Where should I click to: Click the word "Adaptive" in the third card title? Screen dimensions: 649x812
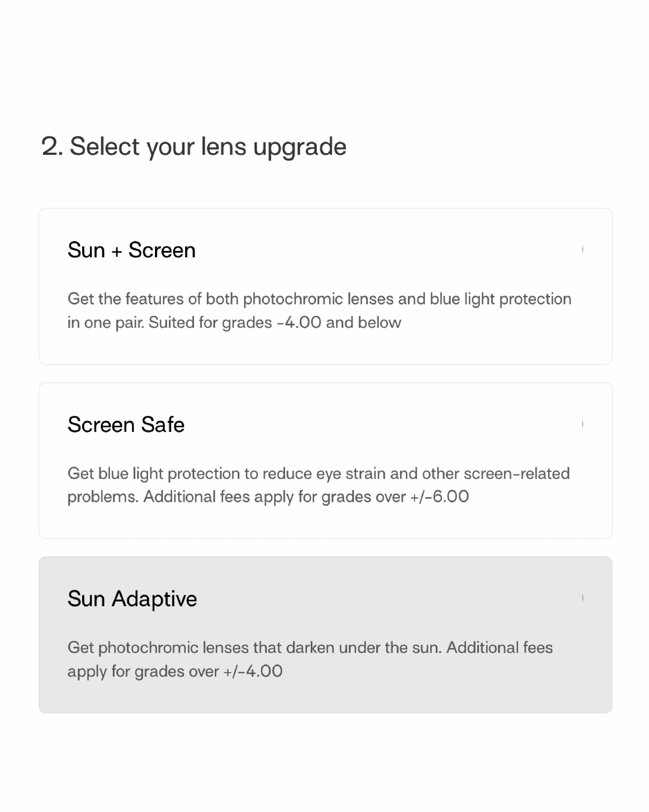[x=154, y=599]
